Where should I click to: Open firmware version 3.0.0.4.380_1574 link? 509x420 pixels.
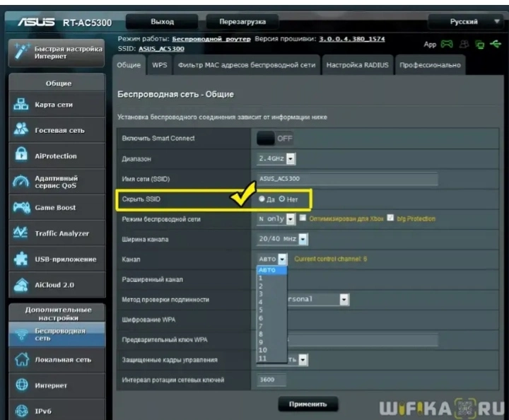click(352, 39)
